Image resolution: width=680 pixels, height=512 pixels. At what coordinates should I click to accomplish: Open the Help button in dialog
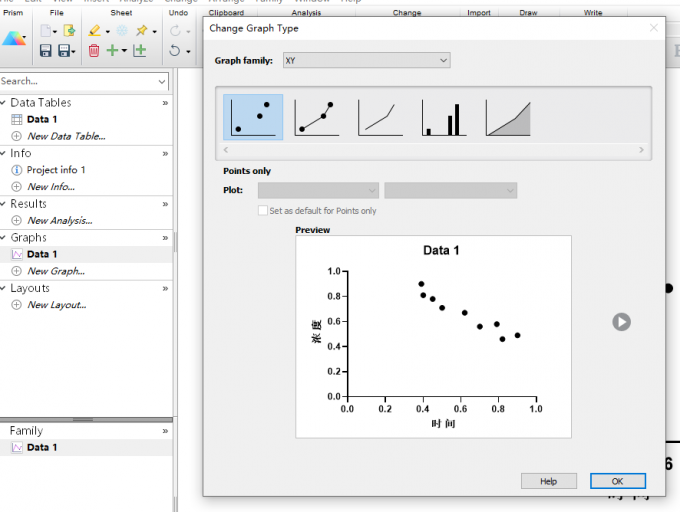pos(549,481)
